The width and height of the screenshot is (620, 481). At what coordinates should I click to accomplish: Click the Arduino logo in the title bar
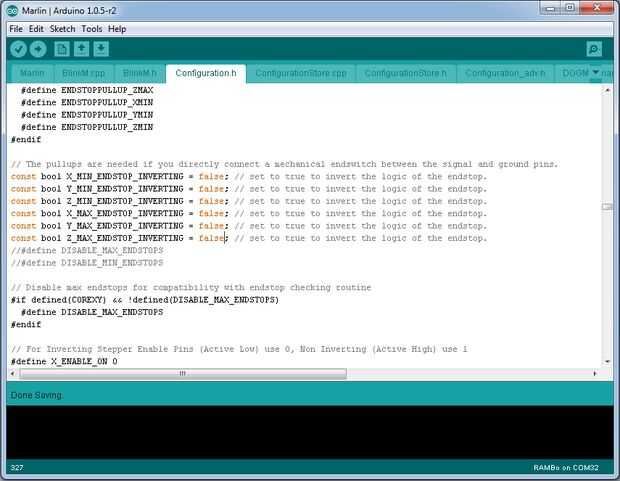[12, 11]
